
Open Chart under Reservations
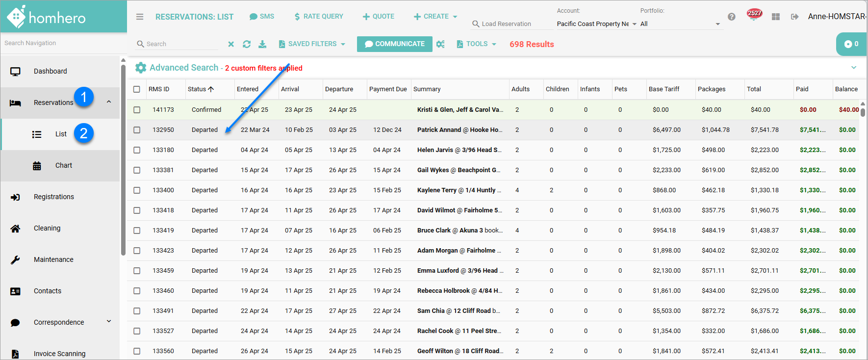point(63,166)
